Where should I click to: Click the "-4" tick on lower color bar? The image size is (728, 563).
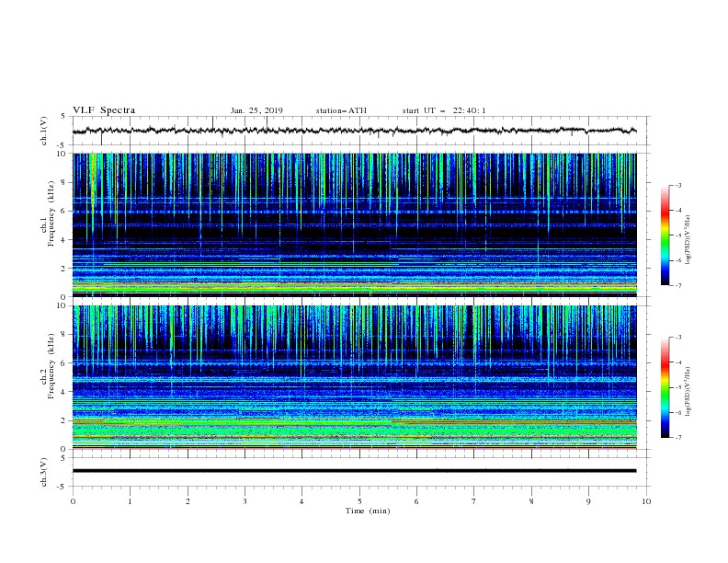tap(678, 362)
